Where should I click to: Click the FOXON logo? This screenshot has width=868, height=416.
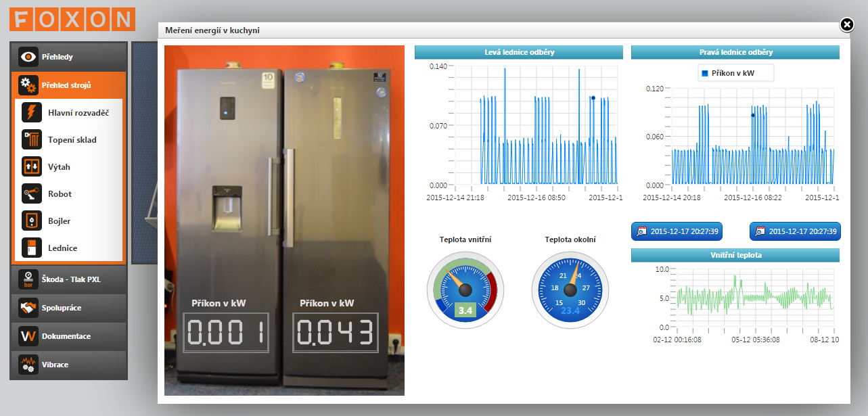[72, 19]
